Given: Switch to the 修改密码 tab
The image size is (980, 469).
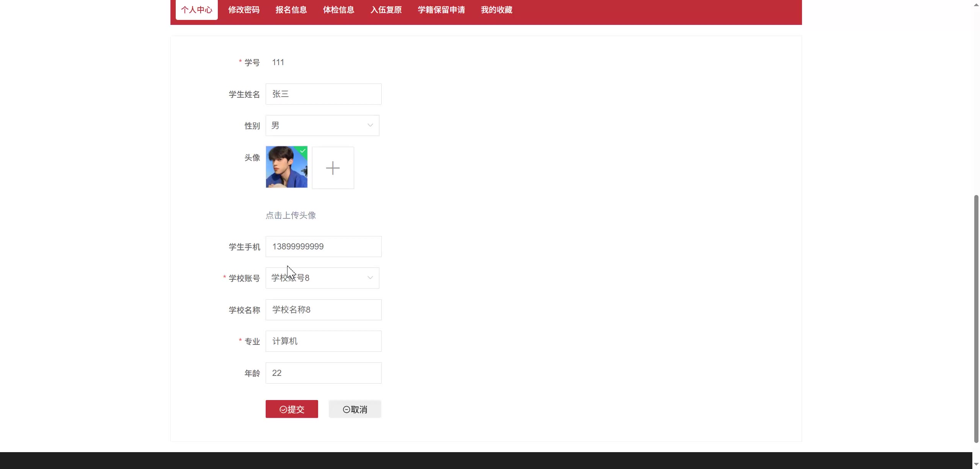Looking at the screenshot, I should [x=244, y=10].
